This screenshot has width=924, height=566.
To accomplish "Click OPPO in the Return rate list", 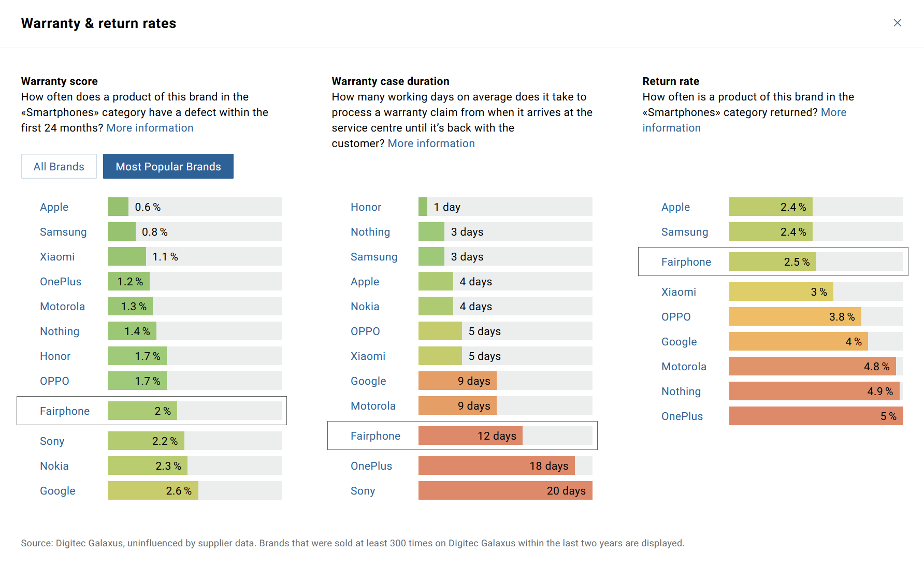I will (676, 317).
